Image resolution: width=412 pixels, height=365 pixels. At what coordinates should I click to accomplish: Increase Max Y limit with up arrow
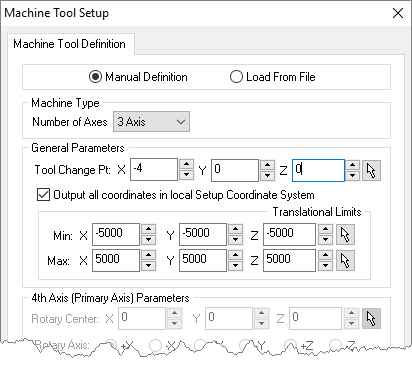click(x=235, y=255)
